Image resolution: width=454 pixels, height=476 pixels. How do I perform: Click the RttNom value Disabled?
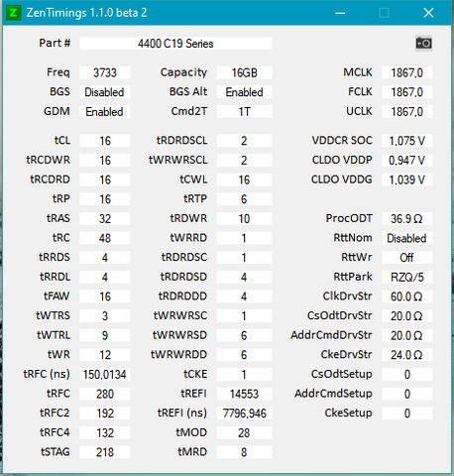pyautogui.click(x=407, y=238)
